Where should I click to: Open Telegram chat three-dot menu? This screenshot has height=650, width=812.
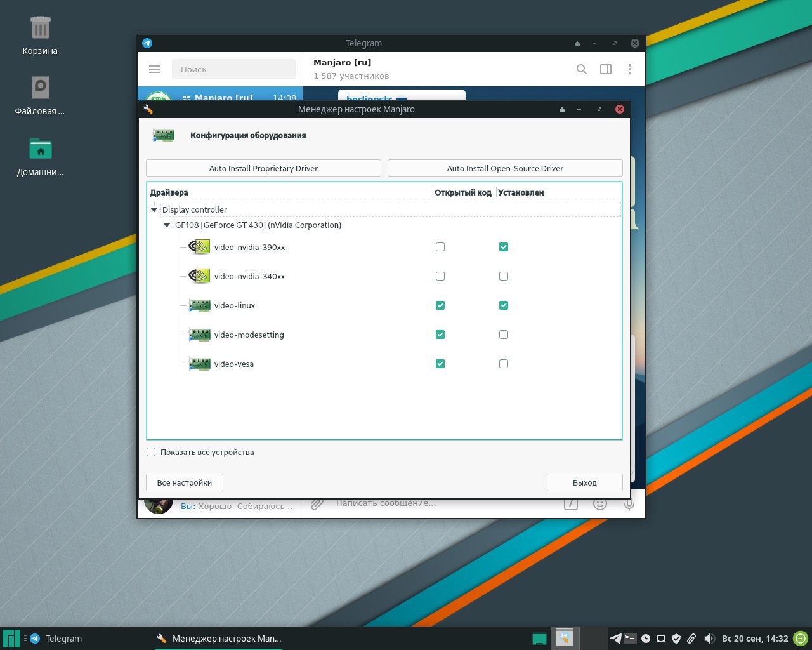630,69
